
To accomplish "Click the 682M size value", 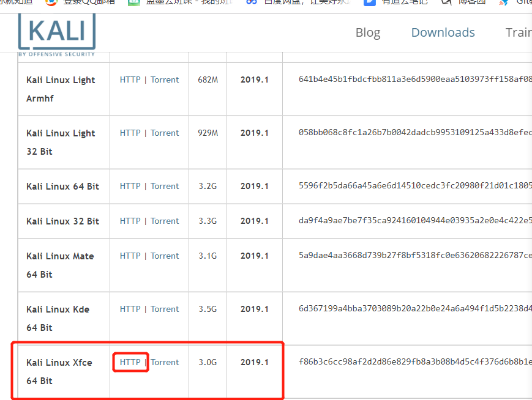I will point(208,80).
